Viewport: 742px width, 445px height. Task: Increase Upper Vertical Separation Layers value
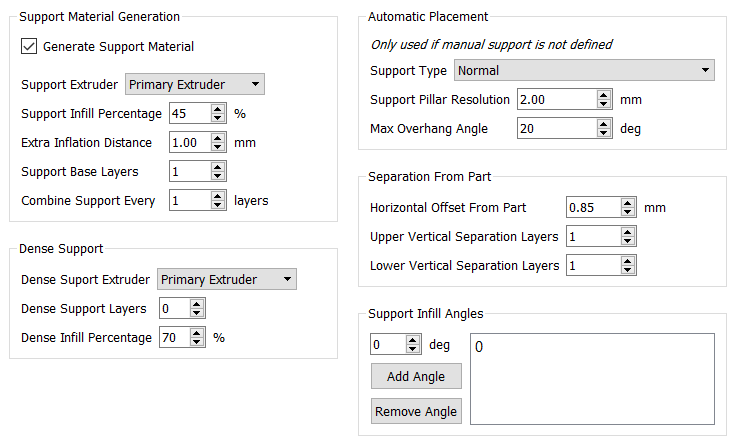coord(628,232)
